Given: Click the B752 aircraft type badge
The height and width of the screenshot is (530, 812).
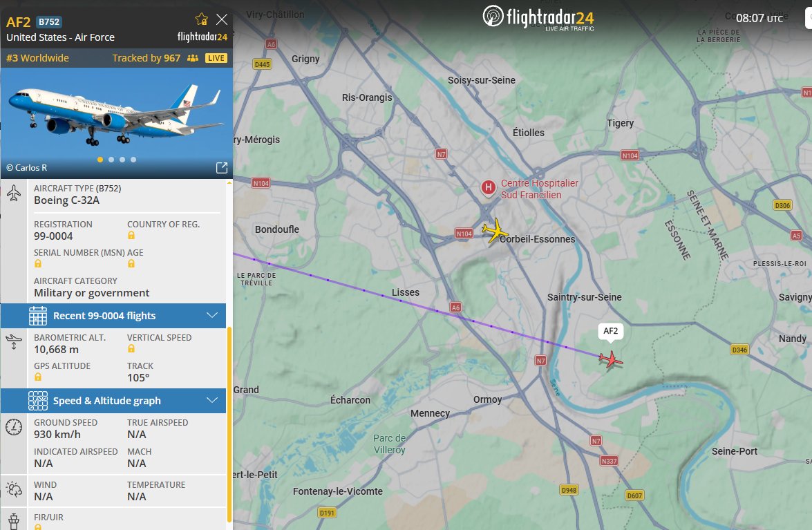Looking at the screenshot, I should click(49, 21).
